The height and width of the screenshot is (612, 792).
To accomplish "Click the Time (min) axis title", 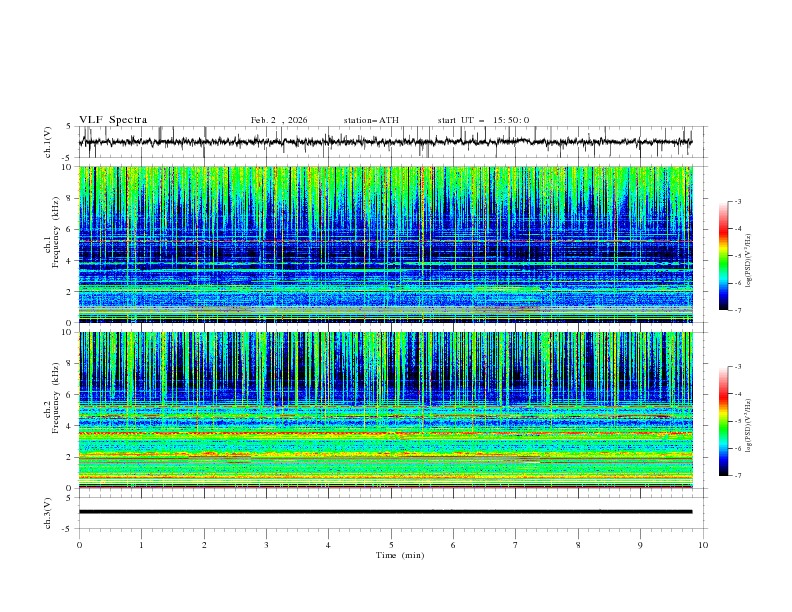I will (398, 554).
